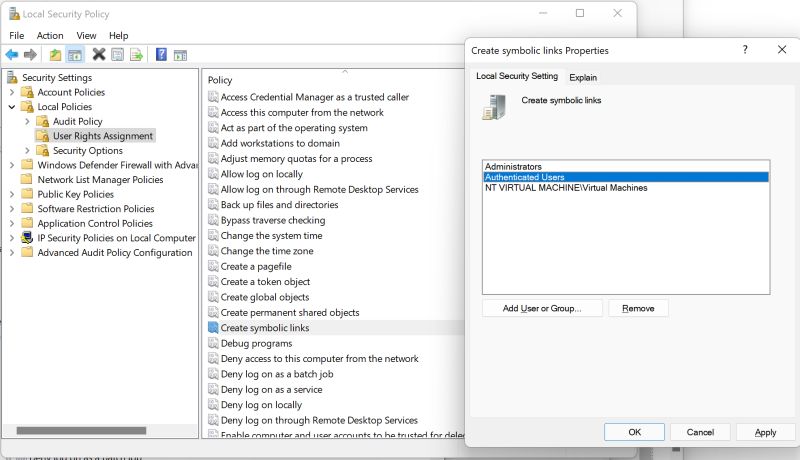The image size is (800, 460).
Task: Expand Application Control Policies node
Action: tap(12, 223)
